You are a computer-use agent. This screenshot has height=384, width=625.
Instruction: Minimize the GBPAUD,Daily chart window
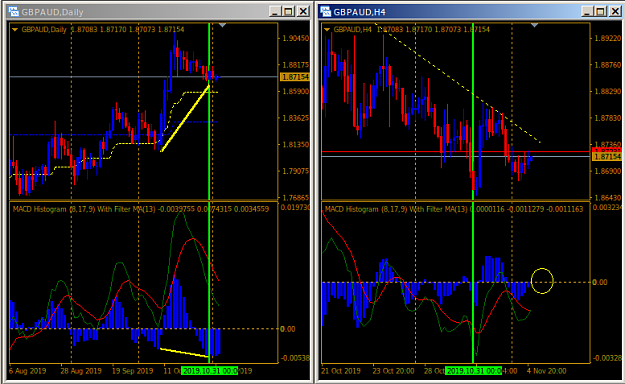coord(274,12)
